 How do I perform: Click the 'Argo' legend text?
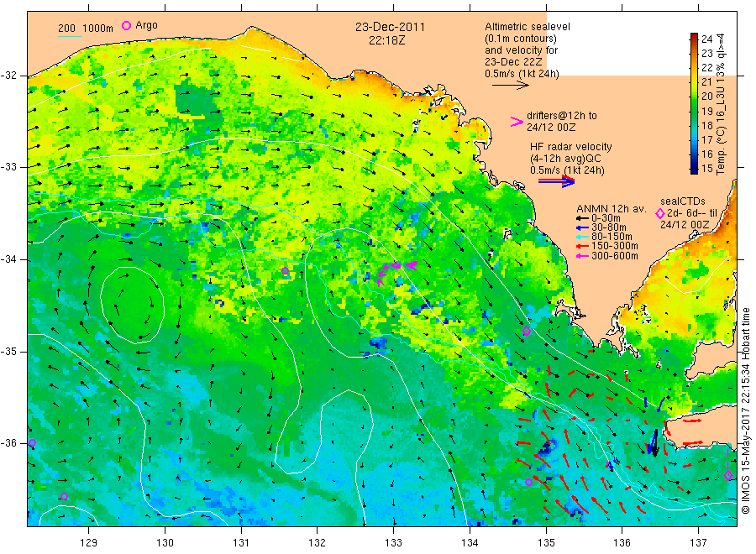click(x=146, y=25)
